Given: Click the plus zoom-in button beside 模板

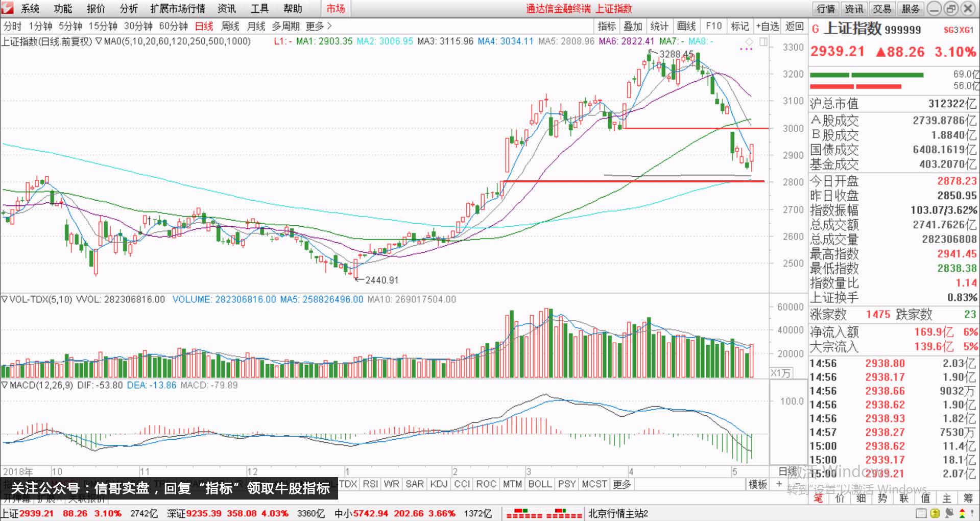Looking at the screenshot, I should pyautogui.click(x=779, y=484).
